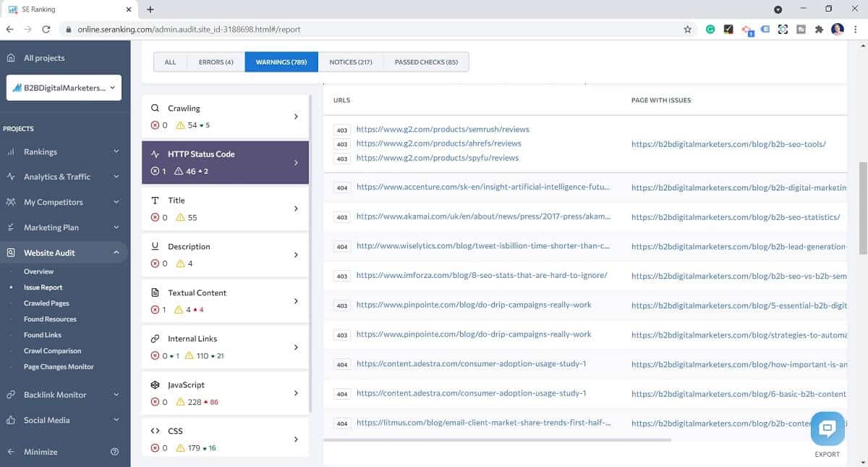The width and height of the screenshot is (868, 467).
Task: Click the browser back arrow
Action: point(10,30)
